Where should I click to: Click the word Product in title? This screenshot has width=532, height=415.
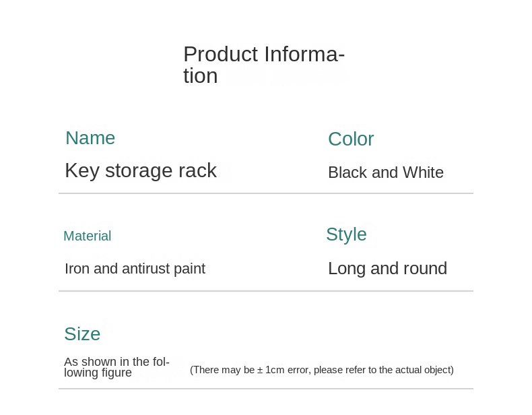coord(221,55)
